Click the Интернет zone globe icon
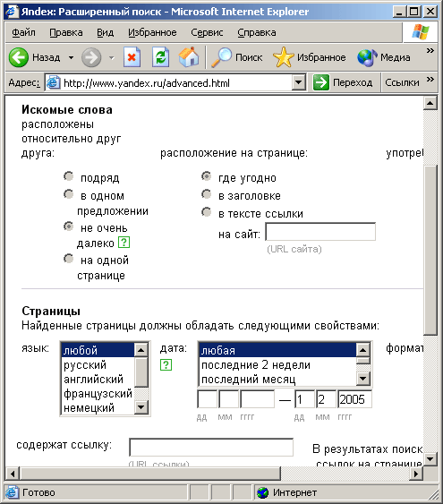Image resolution: width=443 pixels, height=504 pixels. point(263,492)
